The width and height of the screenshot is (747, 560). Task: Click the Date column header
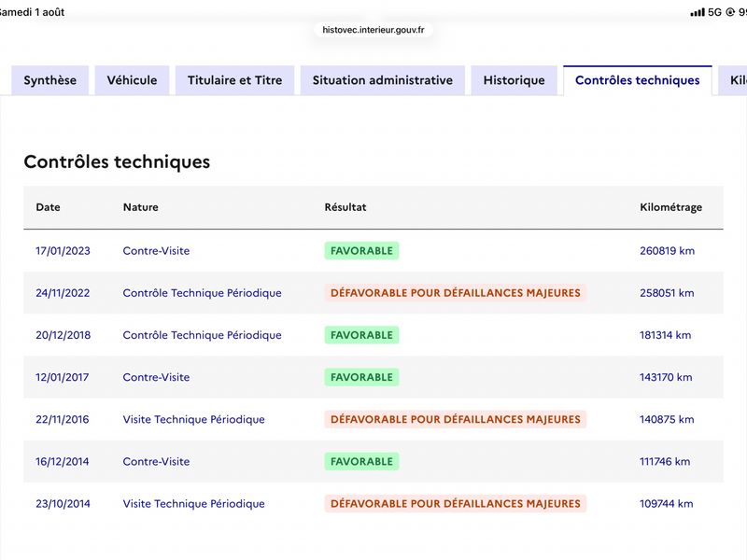pos(49,207)
